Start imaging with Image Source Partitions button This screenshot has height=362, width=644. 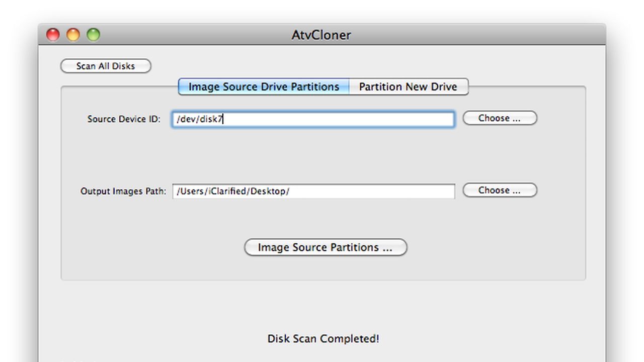point(325,247)
